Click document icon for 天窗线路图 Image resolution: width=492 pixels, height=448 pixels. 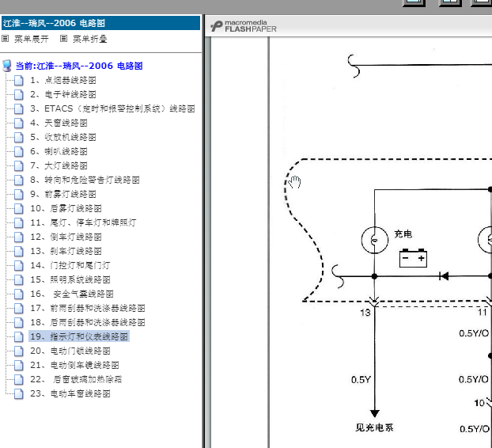pos(19,123)
